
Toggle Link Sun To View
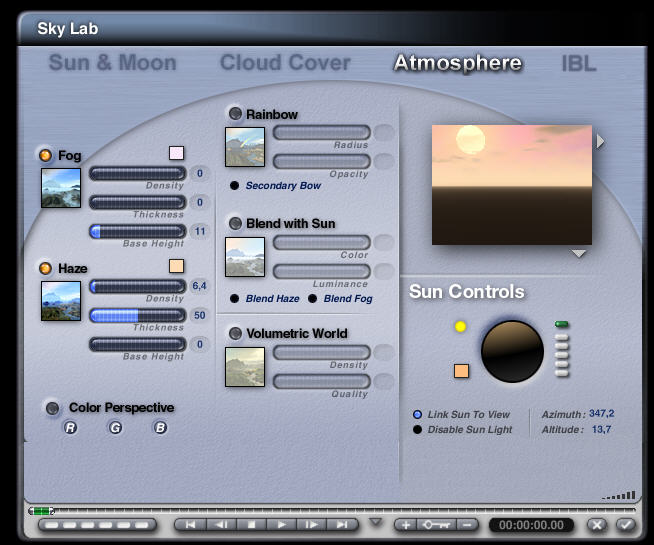click(x=417, y=414)
